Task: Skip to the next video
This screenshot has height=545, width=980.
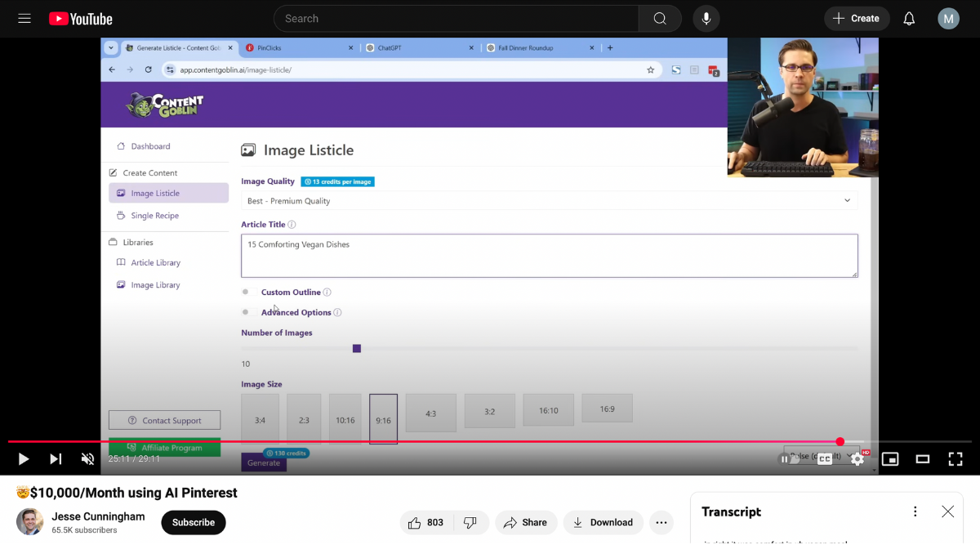Action: pyautogui.click(x=56, y=459)
